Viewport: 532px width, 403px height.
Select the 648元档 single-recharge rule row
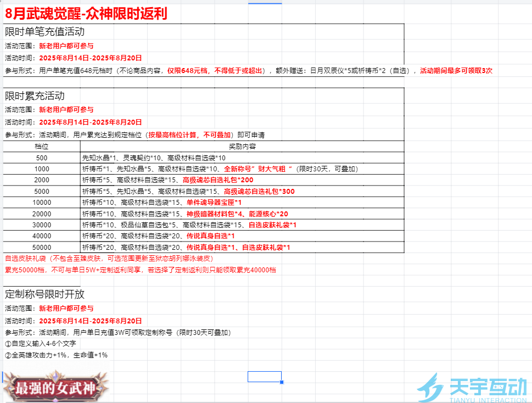point(248,71)
